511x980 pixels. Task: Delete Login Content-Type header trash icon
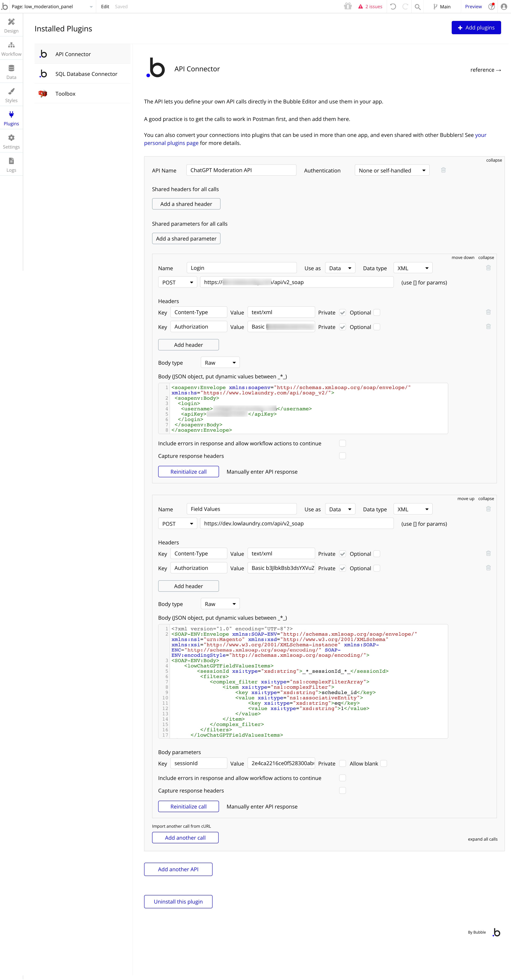488,312
